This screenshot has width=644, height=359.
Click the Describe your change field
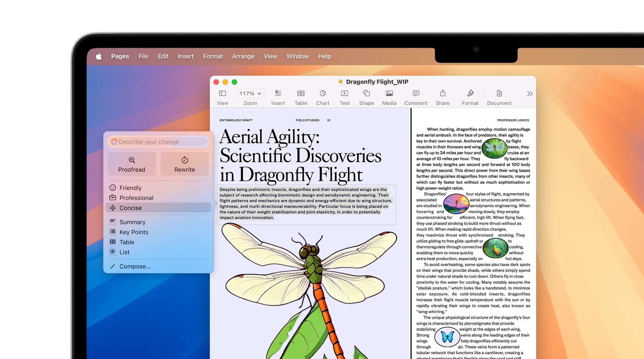point(158,142)
